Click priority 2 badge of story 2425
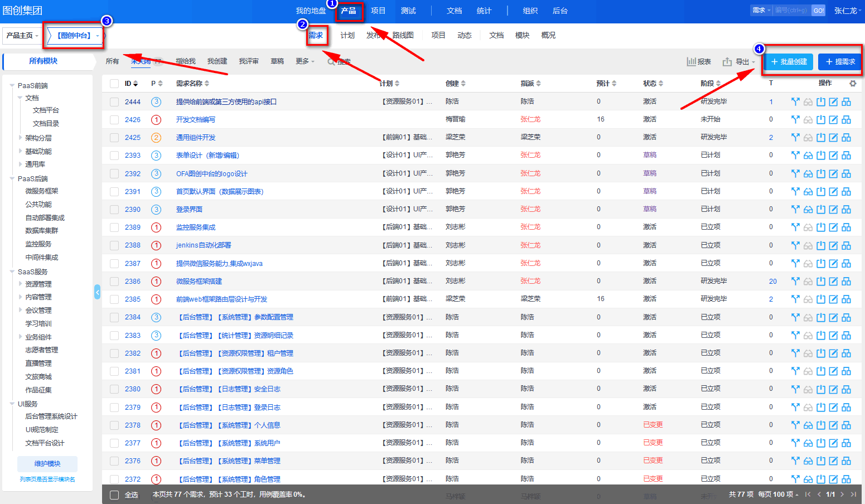The height and width of the screenshot is (504, 865). [x=156, y=138]
